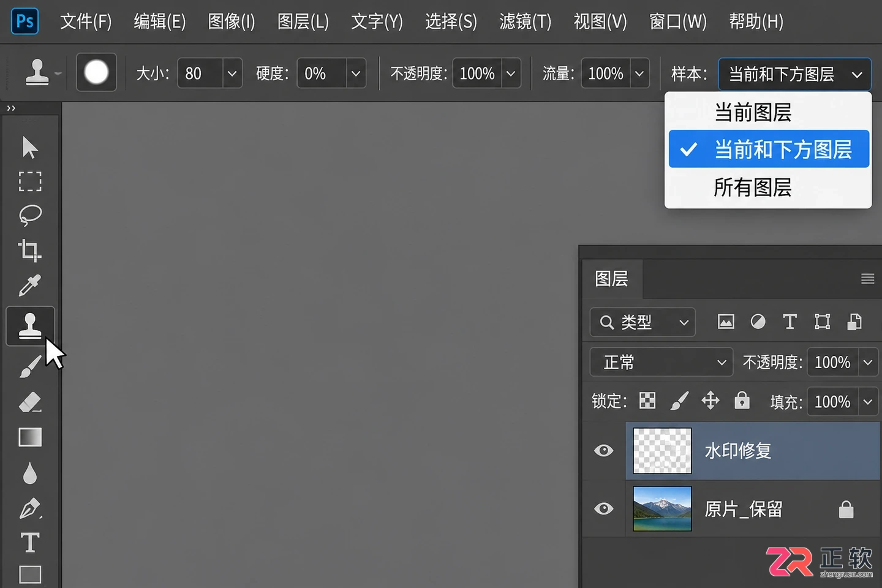
Task: Toggle lock transparent pixels
Action: tap(647, 401)
